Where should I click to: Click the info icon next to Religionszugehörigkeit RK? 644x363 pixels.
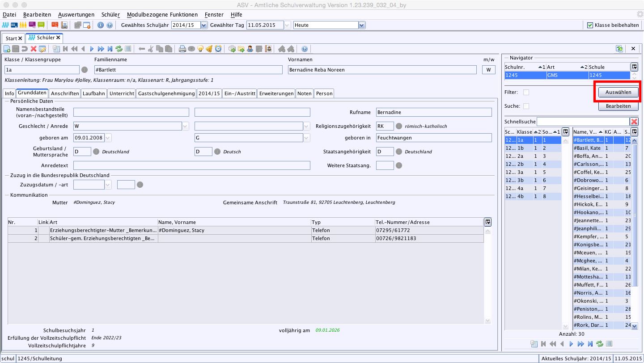(x=399, y=126)
